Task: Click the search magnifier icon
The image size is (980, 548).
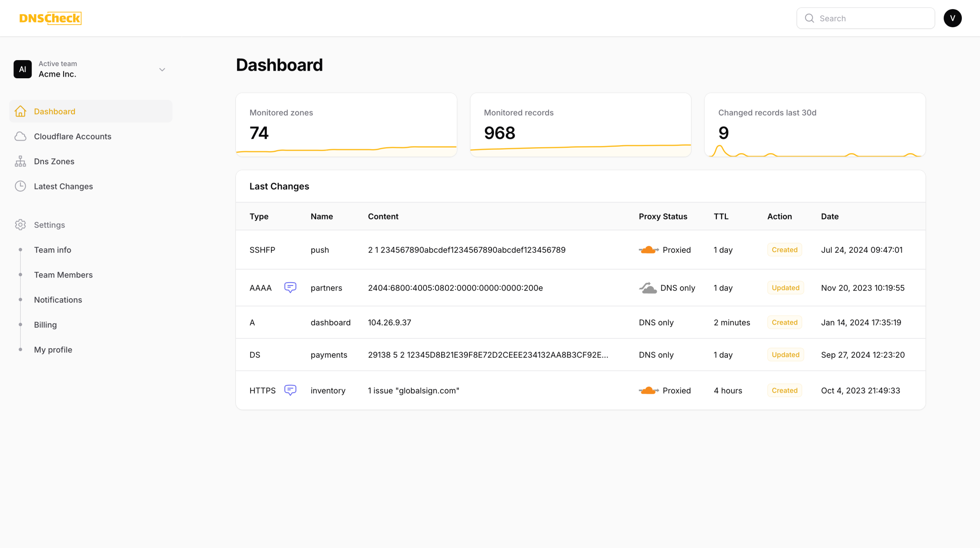Action: pyautogui.click(x=809, y=18)
